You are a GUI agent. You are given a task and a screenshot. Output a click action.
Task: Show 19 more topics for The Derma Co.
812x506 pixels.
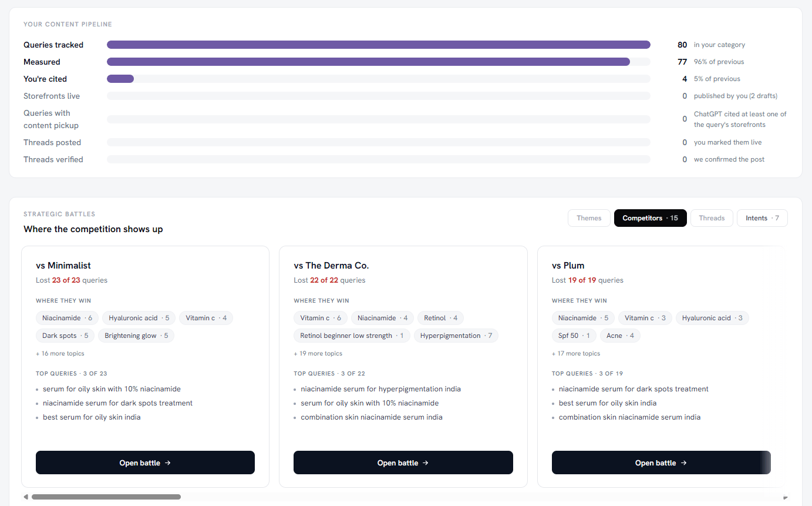point(318,354)
